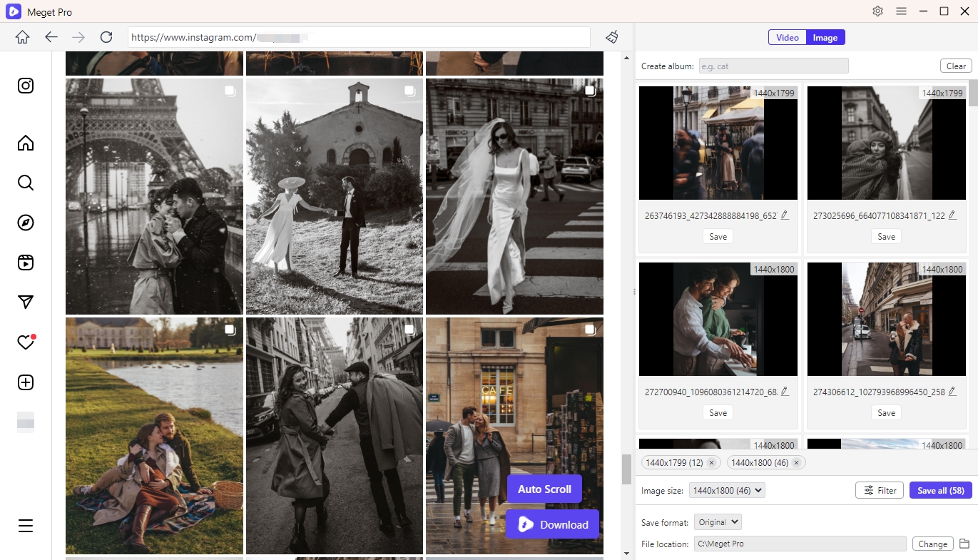Image resolution: width=978 pixels, height=560 pixels.
Task: Switch to the Image tab
Action: [825, 38]
